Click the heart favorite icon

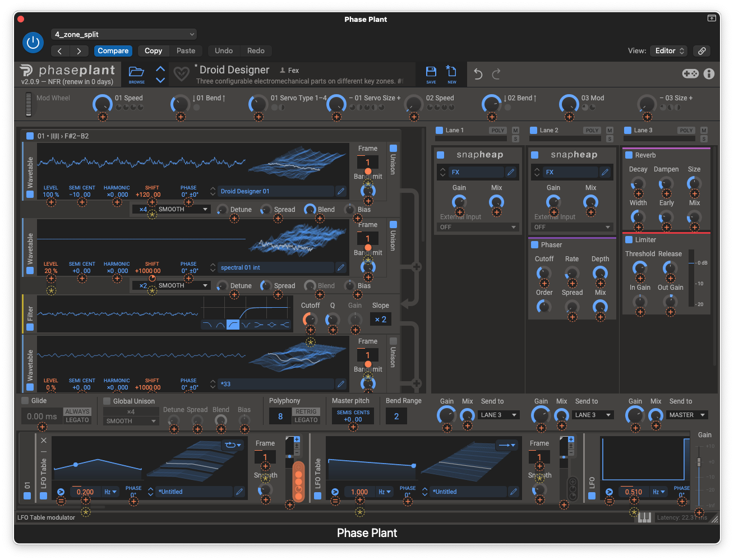pos(181,74)
